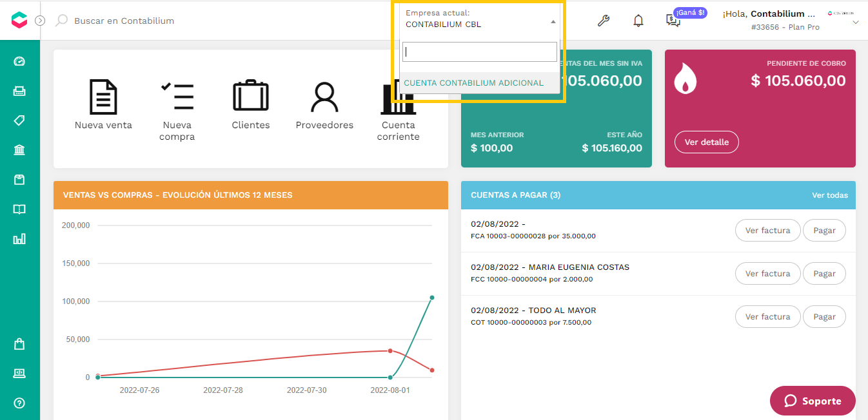The image size is (868, 420).
Task: Click the Nueva compra checklist icon
Action: pyautogui.click(x=177, y=97)
